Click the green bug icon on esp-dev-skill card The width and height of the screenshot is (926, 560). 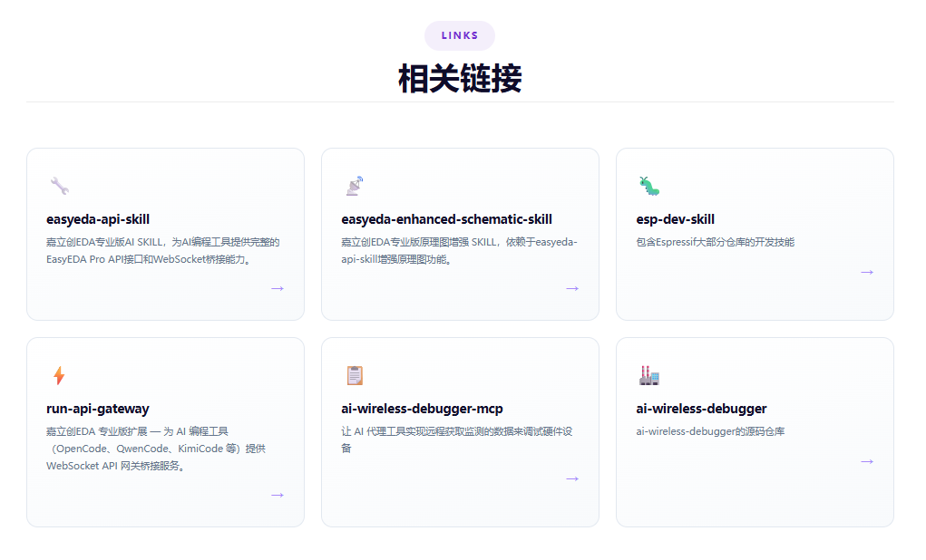pos(649,186)
